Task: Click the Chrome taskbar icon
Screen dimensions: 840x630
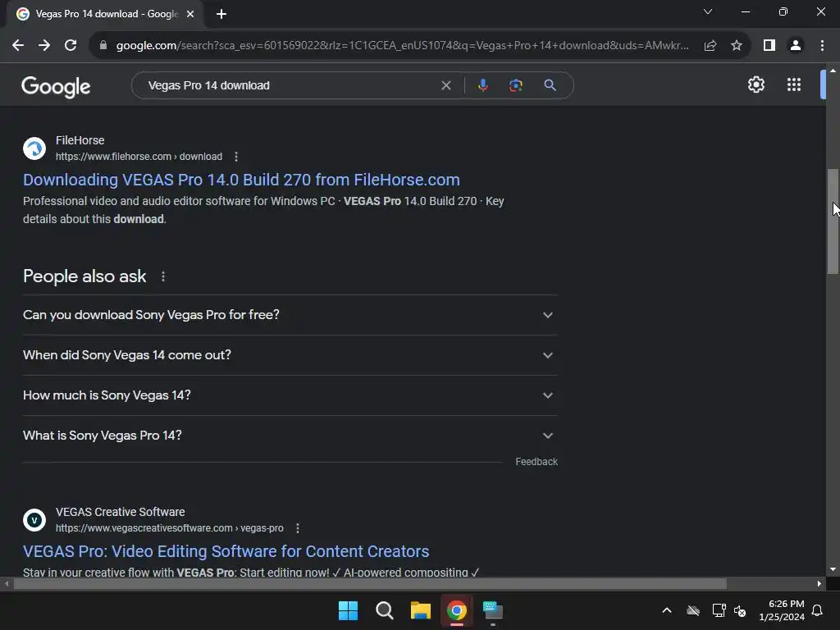Action: (457, 610)
